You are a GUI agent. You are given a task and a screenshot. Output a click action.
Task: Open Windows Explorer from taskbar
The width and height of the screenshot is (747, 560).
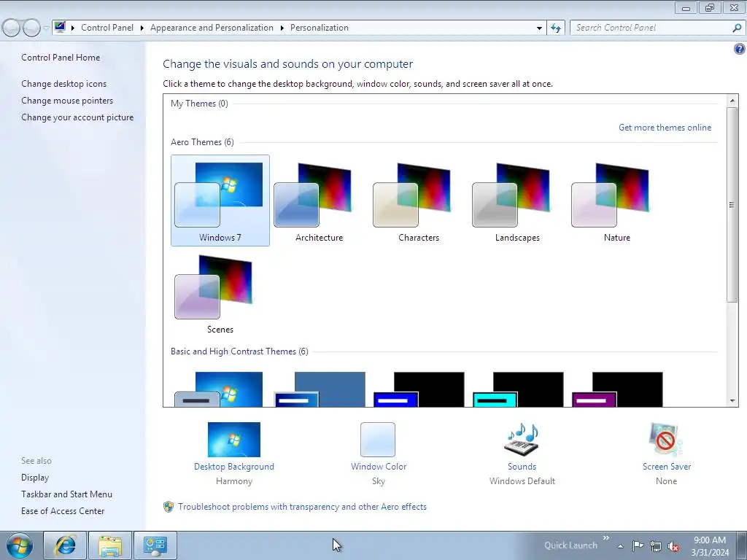click(x=110, y=545)
